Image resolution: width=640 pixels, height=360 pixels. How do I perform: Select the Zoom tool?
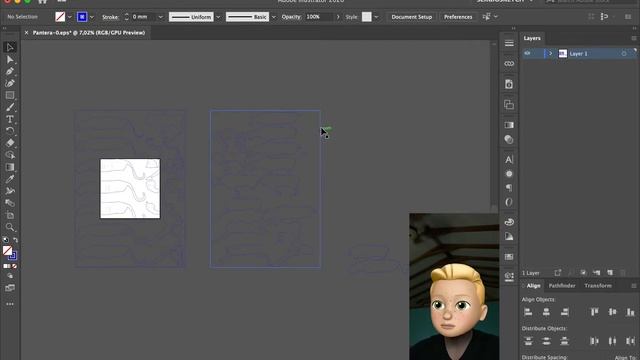coord(10,227)
